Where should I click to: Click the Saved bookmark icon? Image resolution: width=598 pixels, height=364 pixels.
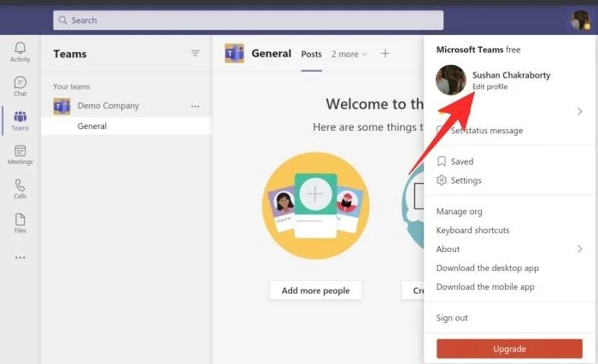[x=442, y=161]
